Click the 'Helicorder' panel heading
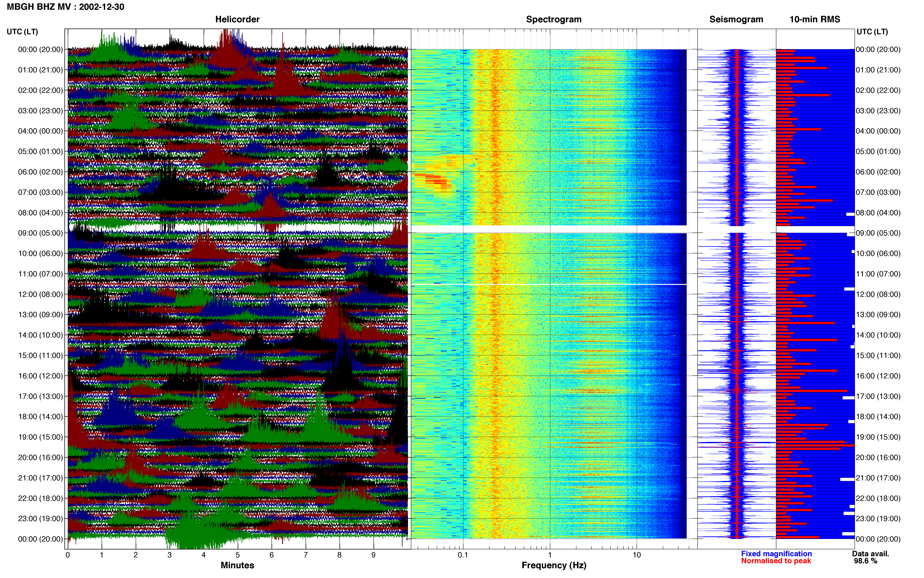Screen dimensions: 924x578 (237, 19)
